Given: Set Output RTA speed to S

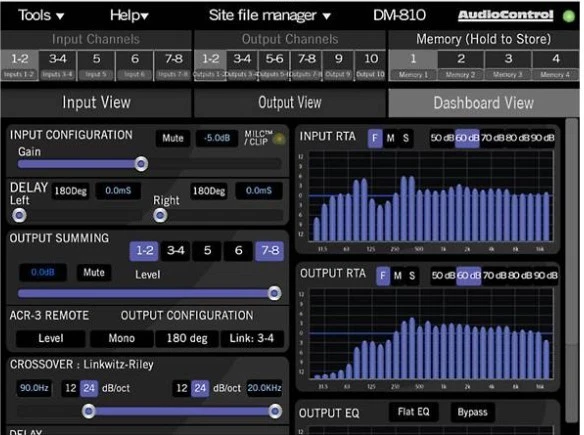Looking at the screenshot, I should click(x=412, y=276).
